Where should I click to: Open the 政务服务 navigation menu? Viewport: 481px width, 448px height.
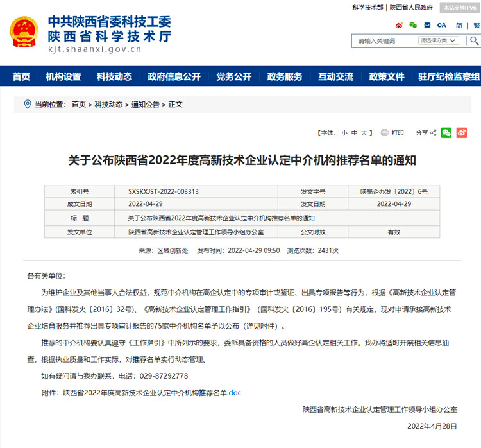tap(285, 76)
